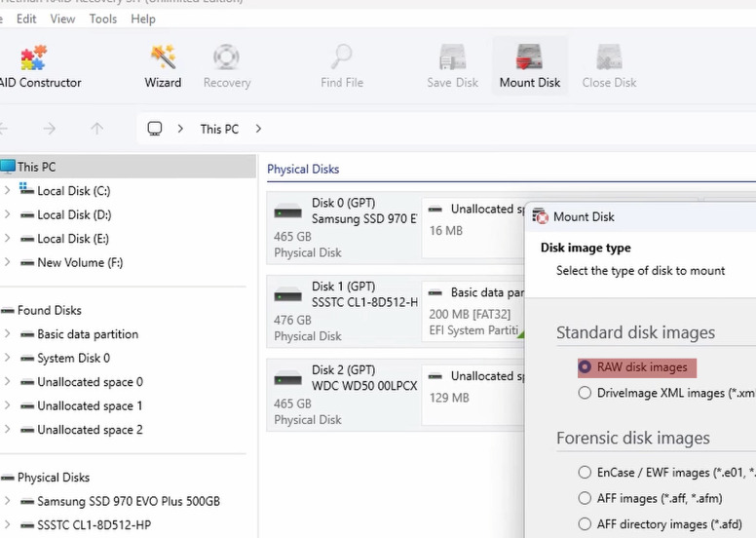Select the Disk 1 (GPT) SSSTC entry

[343, 311]
